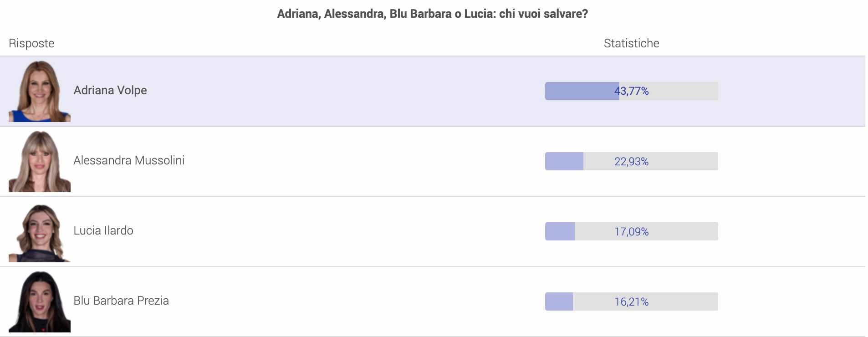Click the 22,93% percentage text
868x337 pixels.
point(632,161)
